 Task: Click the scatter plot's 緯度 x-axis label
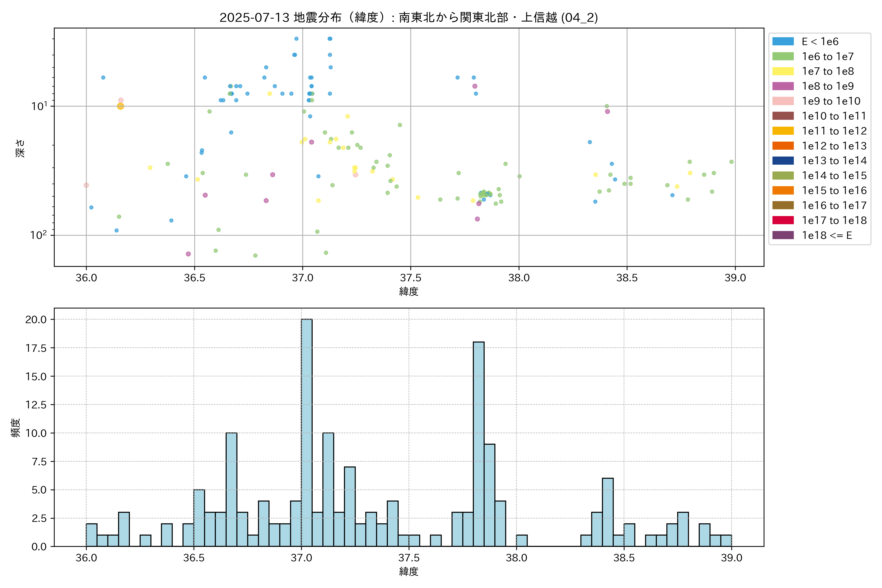[x=408, y=291]
